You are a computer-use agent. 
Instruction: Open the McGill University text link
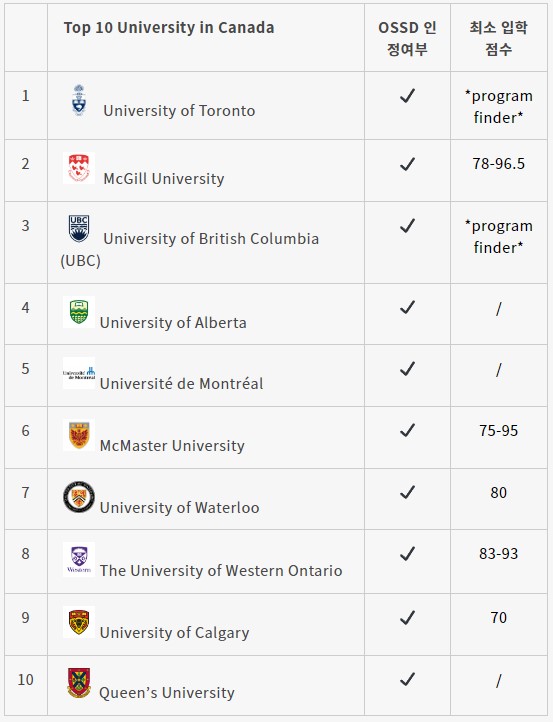click(164, 178)
